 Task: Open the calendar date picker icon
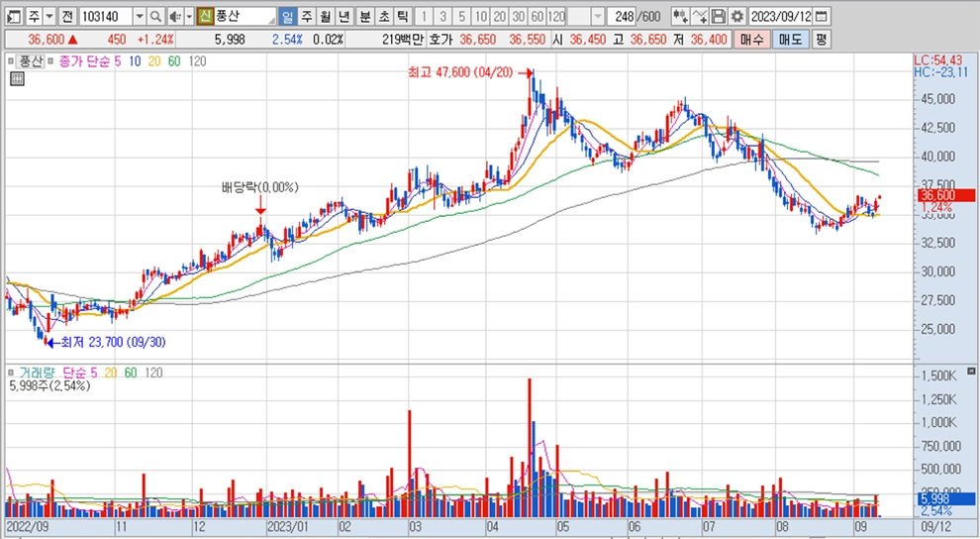(823, 17)
